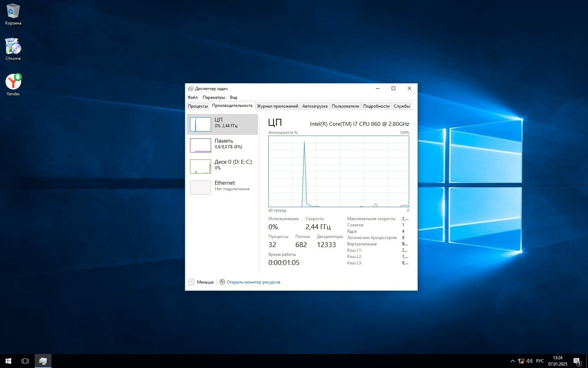Select Ethernet in the performance sidebar
This screenshot has height=368, width=588.
pos(222,187)
